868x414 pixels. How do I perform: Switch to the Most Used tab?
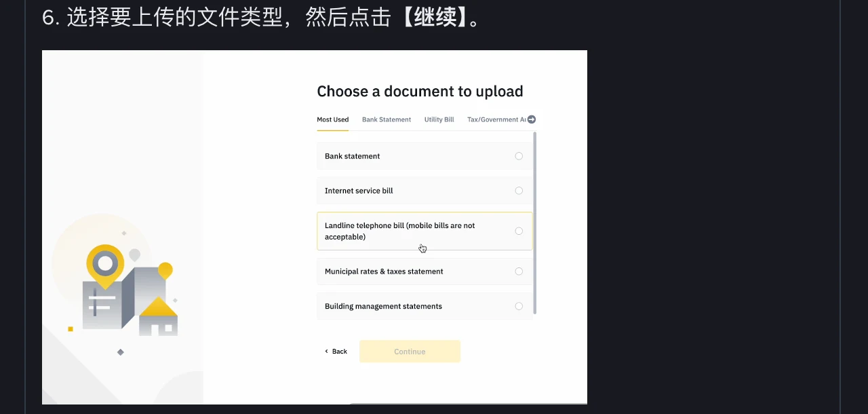[x=333, y=119]
